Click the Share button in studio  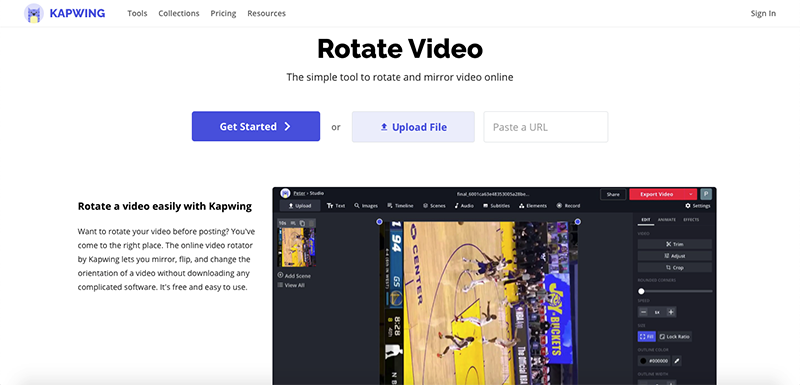tap(613, 194)
